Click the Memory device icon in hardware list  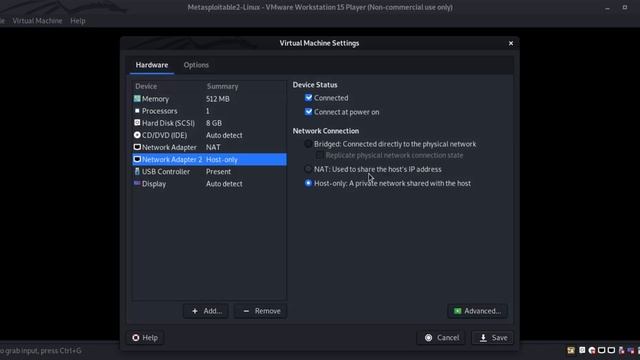(x=137, y=99)
